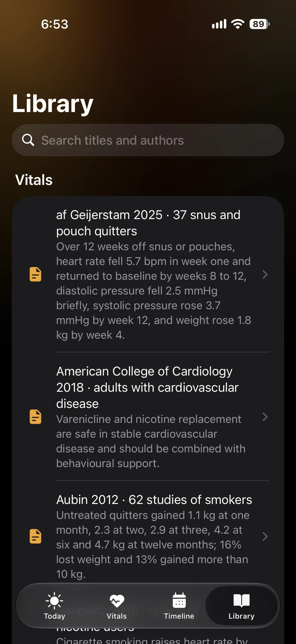Tap the document icon beside Aubin 2012
The image size is (296, 644).
point(35,536)
